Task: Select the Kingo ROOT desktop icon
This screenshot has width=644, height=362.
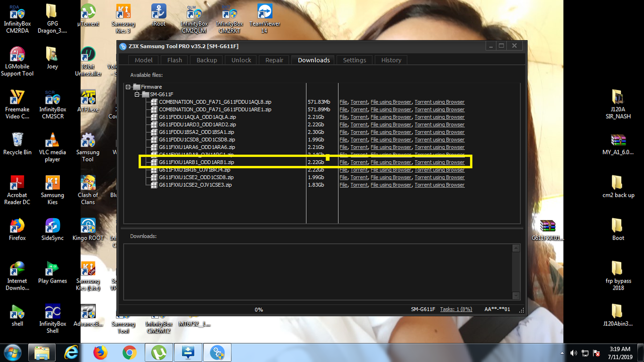Action: tap(88, 229)
